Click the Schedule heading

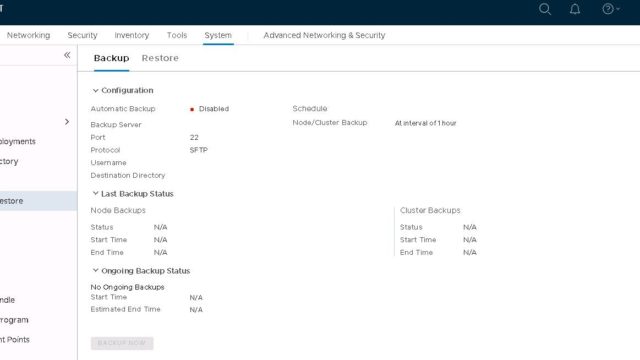tap(310, 109)
